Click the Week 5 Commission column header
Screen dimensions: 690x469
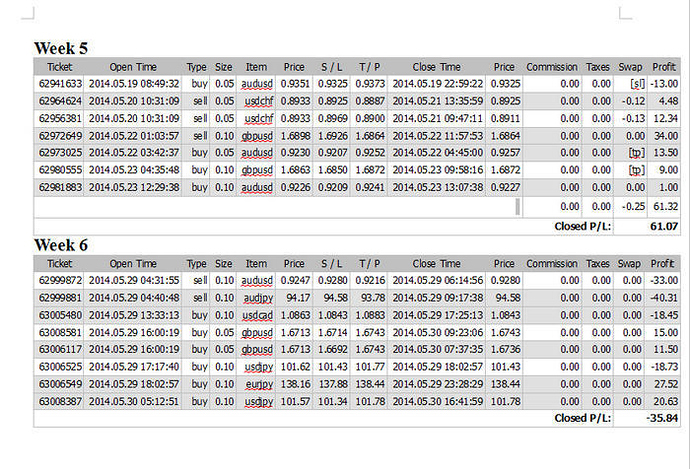552,67
